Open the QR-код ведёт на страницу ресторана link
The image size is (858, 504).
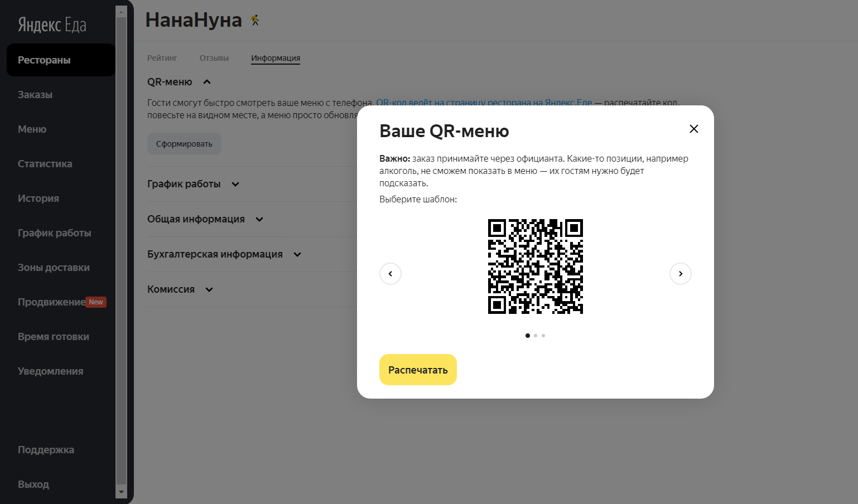(484, 103)
